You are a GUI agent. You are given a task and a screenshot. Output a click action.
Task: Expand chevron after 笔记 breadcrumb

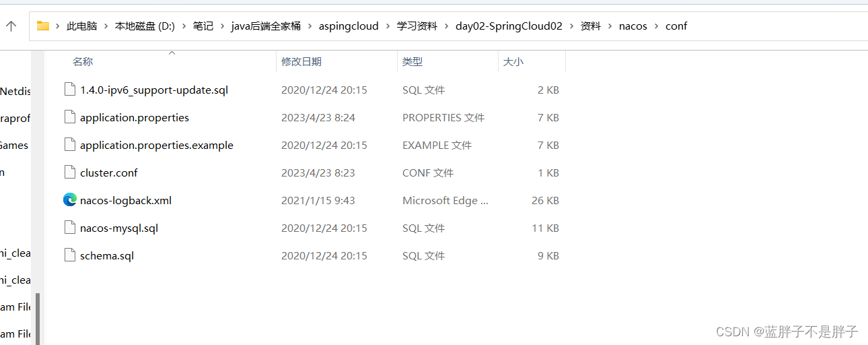tap(222, 26)
